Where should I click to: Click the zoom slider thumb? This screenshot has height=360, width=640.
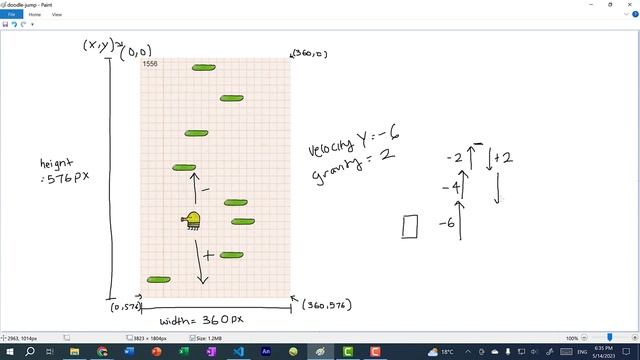click(x=609, y=337)
